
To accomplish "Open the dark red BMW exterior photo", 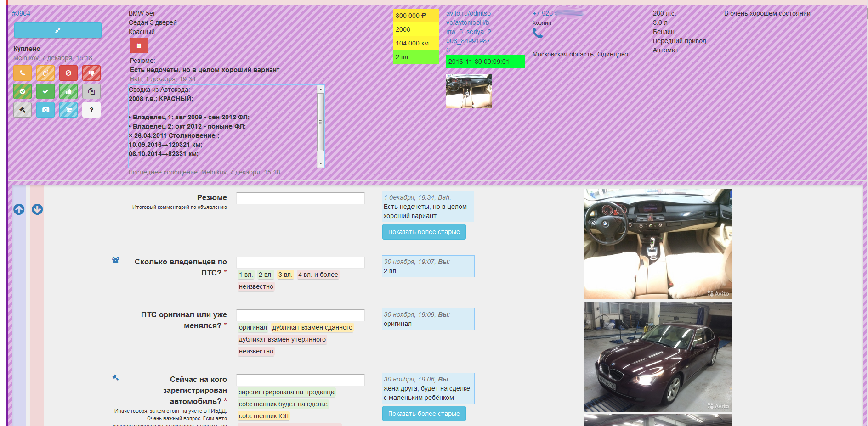I will click(658, 357).
